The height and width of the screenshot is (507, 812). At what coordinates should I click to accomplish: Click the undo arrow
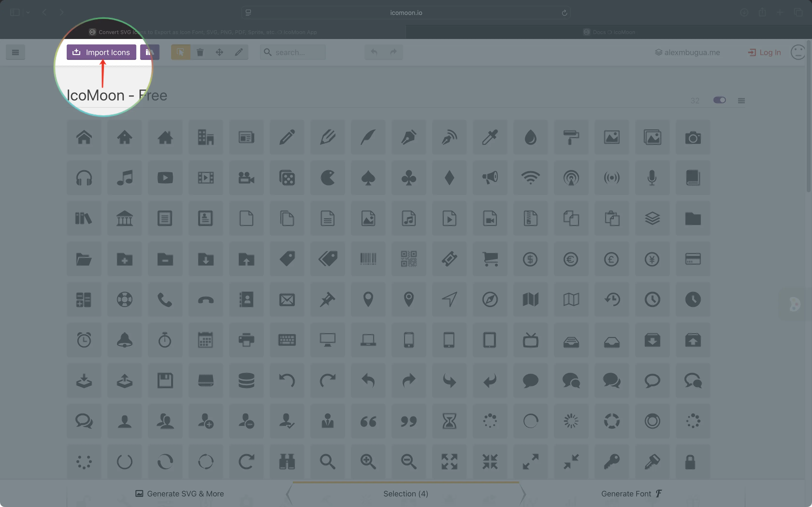tap(374, 52)
